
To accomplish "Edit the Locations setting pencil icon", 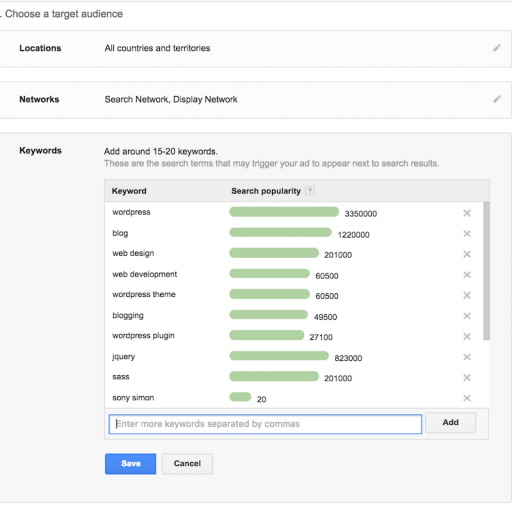I will [x=497, y=48].
